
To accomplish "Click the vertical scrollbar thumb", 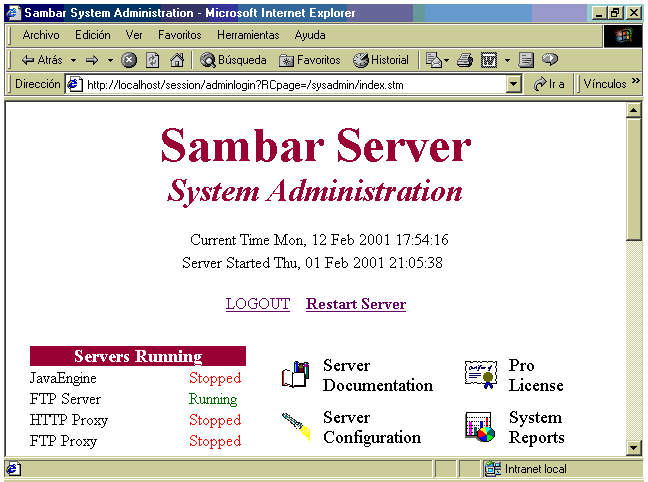I will click(634, 179).
